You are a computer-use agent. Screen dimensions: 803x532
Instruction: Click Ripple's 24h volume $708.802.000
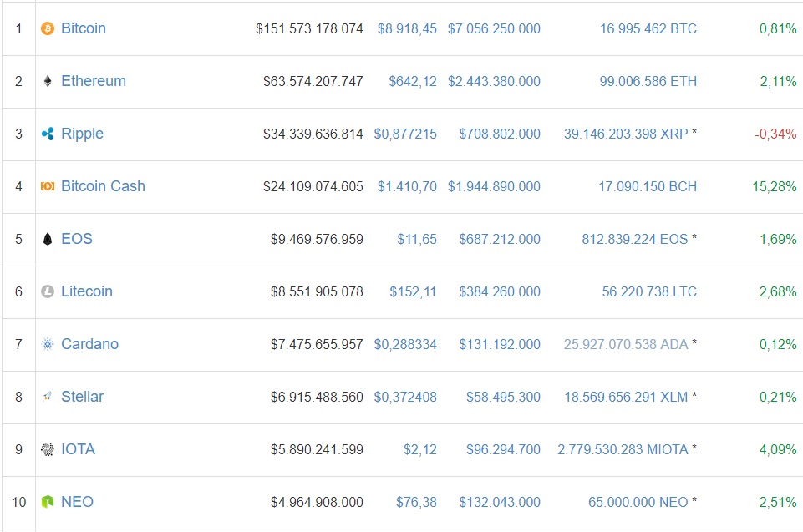[499, 134]
